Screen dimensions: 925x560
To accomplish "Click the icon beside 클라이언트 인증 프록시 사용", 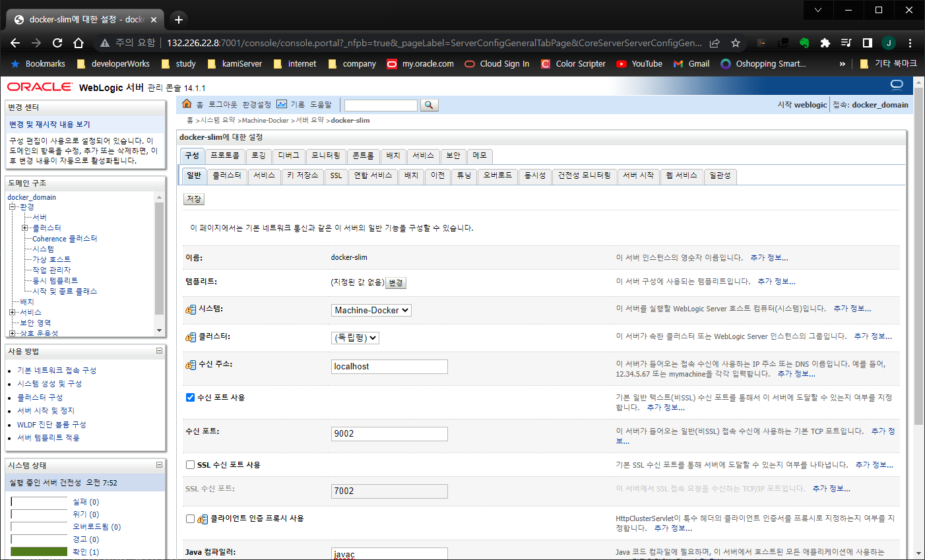I will [203, 519].
